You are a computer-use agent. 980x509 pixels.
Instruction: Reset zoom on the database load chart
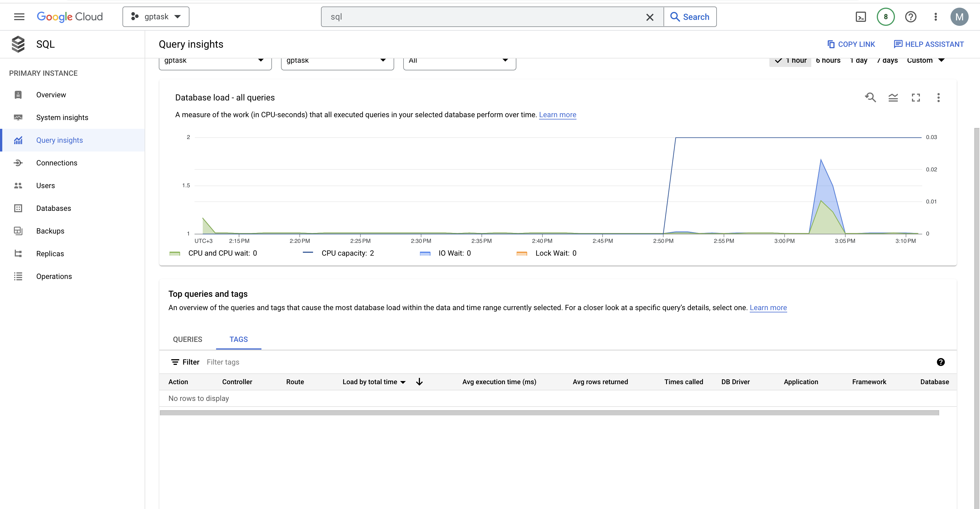click(x=871, y=98)
